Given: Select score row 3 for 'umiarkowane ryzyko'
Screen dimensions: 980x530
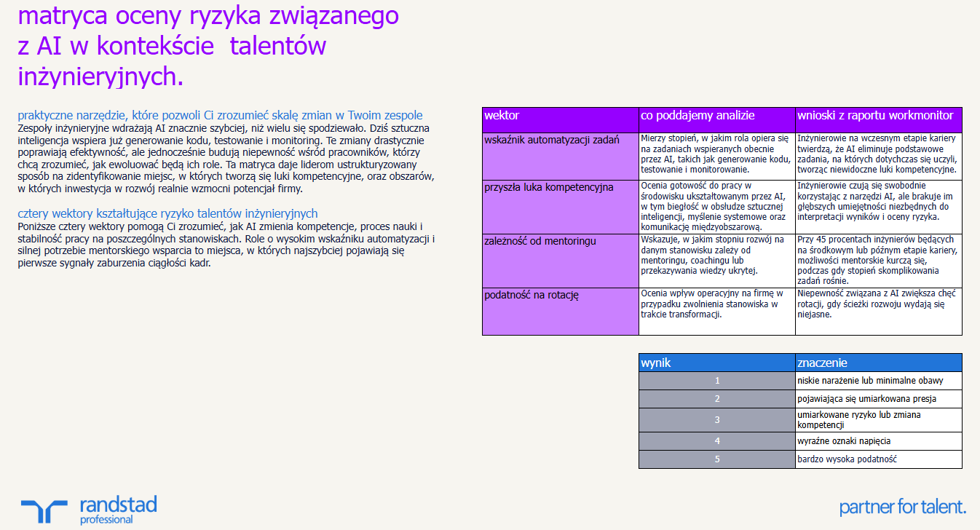Looking at the screenshot, I should tap(716, 420).
